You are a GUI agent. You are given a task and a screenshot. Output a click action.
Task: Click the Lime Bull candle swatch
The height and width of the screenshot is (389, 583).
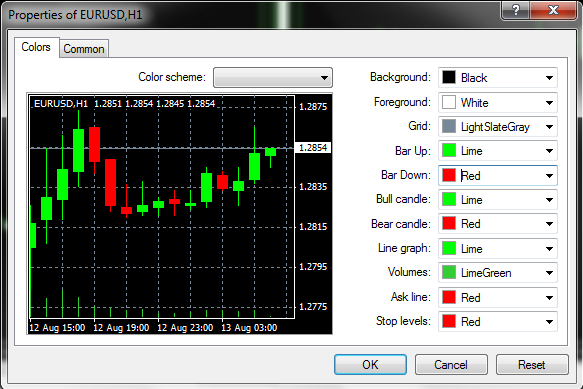pos(449,199)
